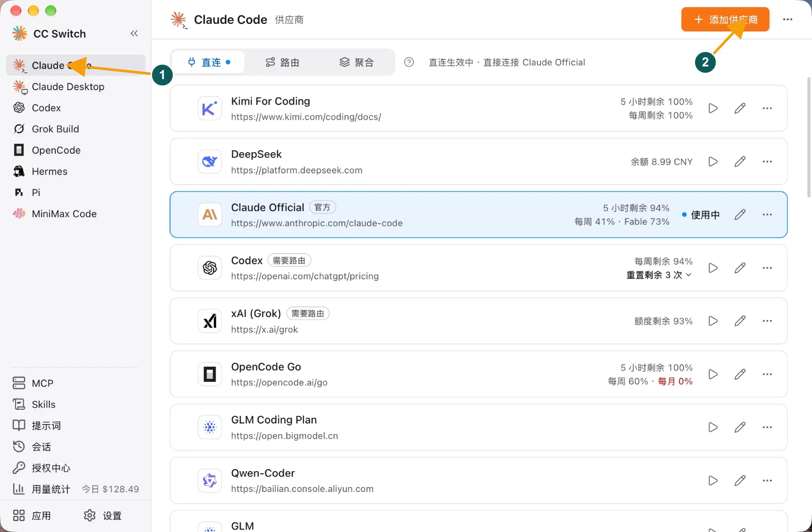
Task: Activate OpenCode Go with play icon
Action: click(713, 374)
